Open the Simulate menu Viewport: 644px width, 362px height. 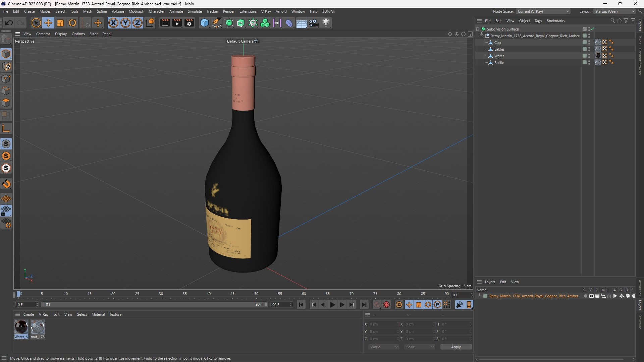(x=195, y=11)
